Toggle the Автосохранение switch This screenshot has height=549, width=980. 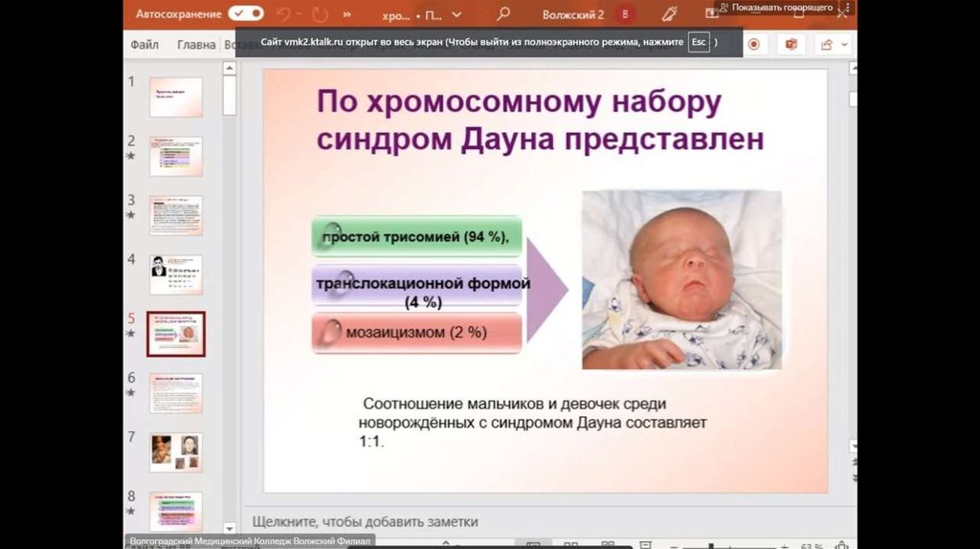246,13
